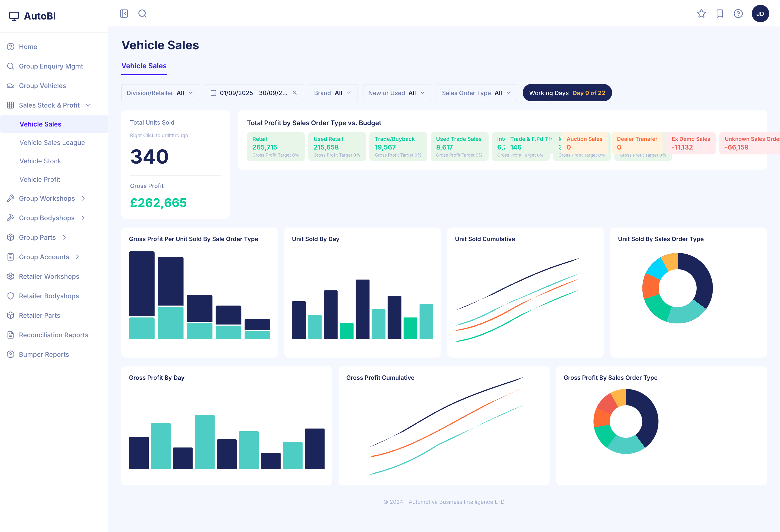
Task: Select the Vehicle Sales tab
Action: coord(144,66)
